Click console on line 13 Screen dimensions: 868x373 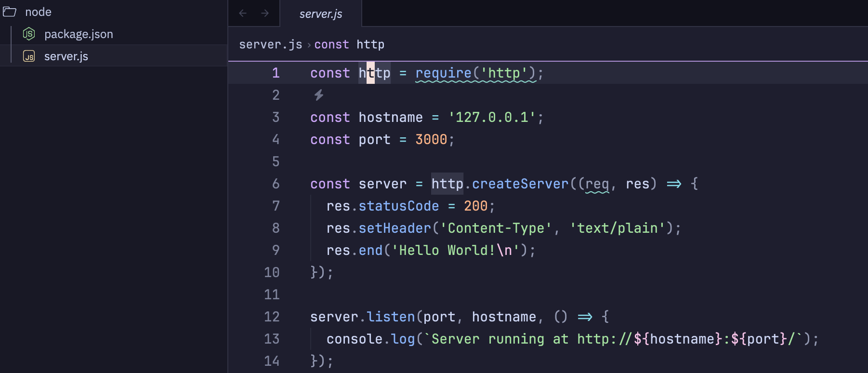click(x=355, y=339)
